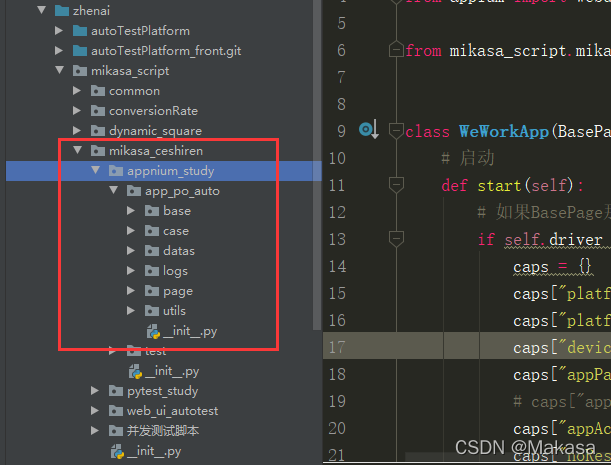Click the mikasa_ceshiren package folder icon
This screenshot has height=465, width=611.
[98, 151]
